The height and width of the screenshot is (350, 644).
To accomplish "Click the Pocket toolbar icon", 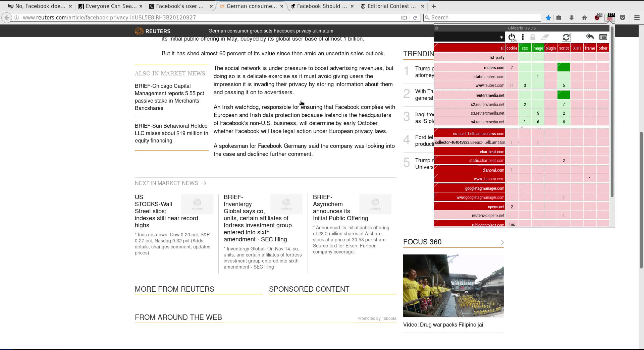I will (x=623, y=18).
